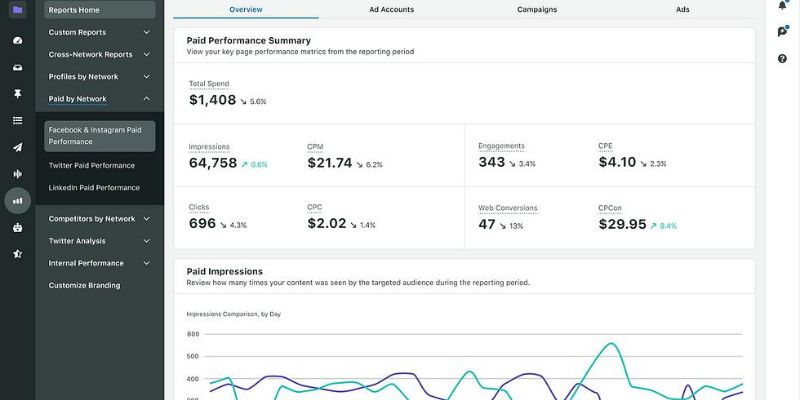The width and height of the screenshot is (800, 400).
Task: Click the Paid Performance Summary heading
Action: [x=248, y=41]
